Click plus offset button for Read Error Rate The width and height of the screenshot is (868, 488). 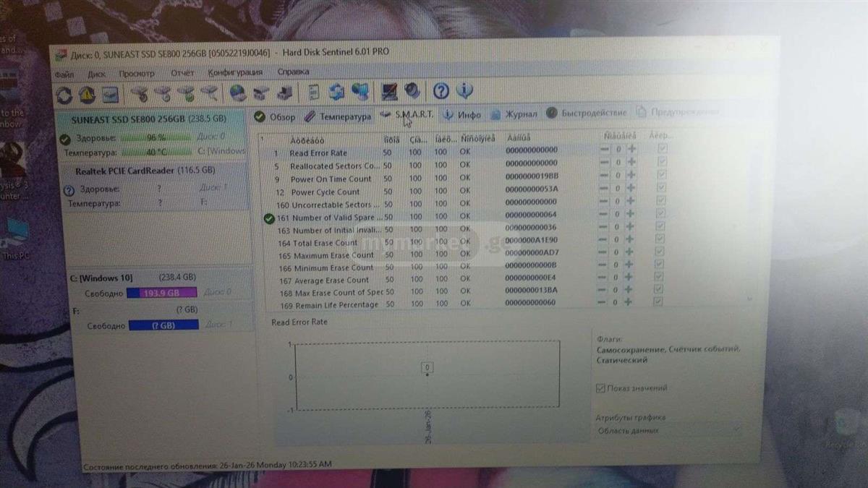631,149
